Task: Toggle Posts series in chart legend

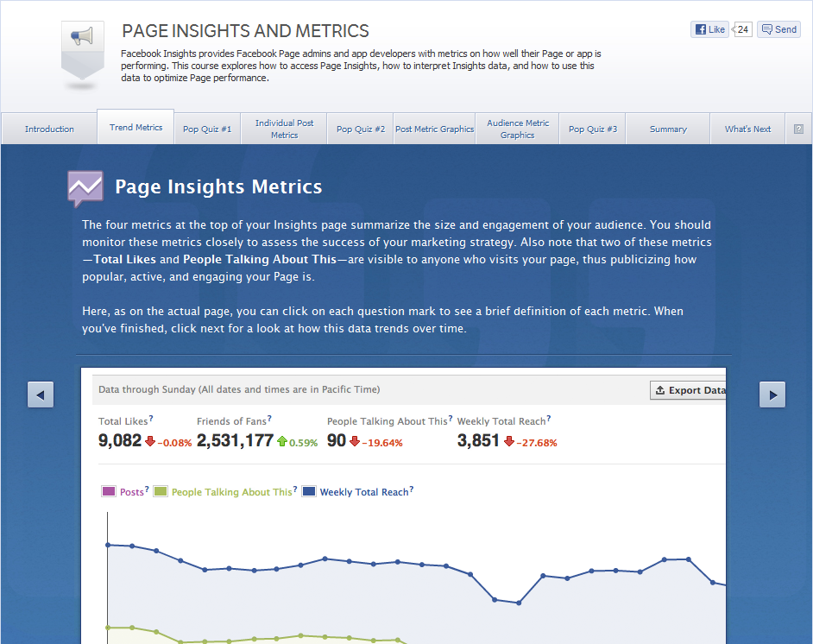Action: [109, 491]
